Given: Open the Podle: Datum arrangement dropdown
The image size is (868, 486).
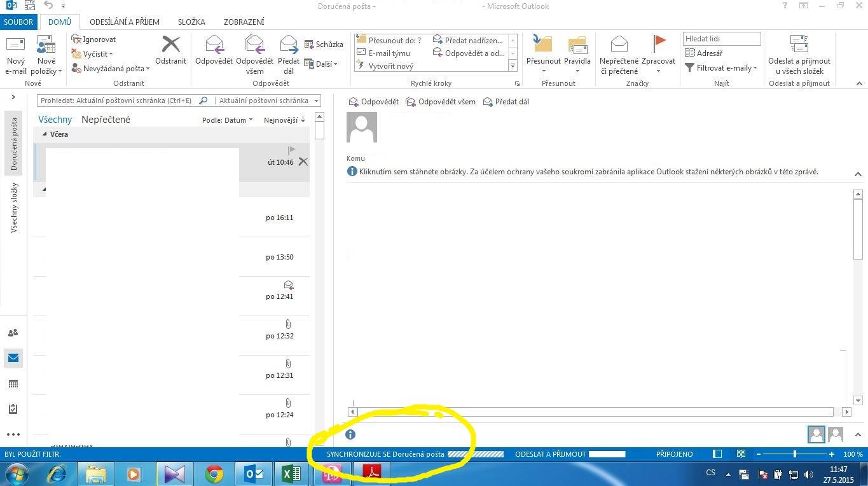Looking at the screenshot, I should click(x=227, y=120).
